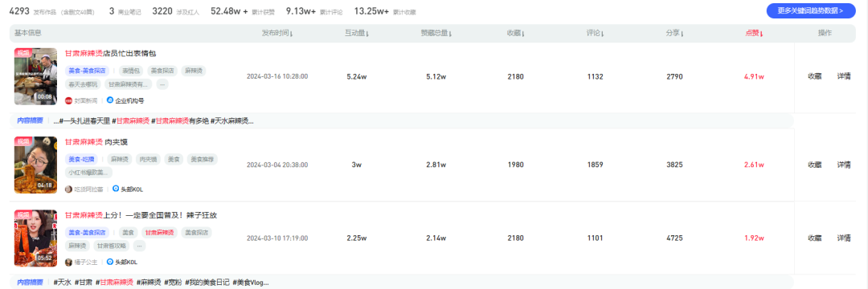Sort table by 赞藏总量 header
Image resolution: width=868 pixels, height=289 pixels.
436,33
